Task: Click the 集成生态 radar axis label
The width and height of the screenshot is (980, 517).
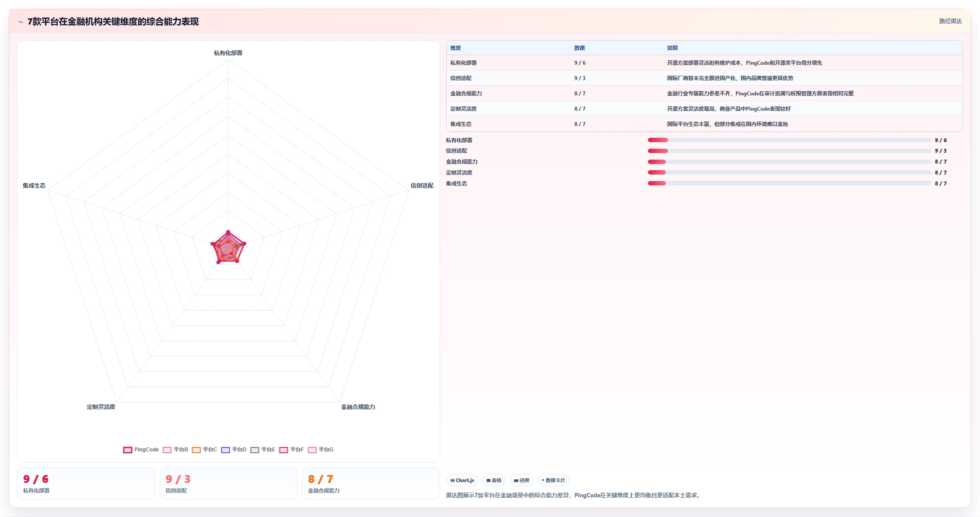Action: pos(34,185)
